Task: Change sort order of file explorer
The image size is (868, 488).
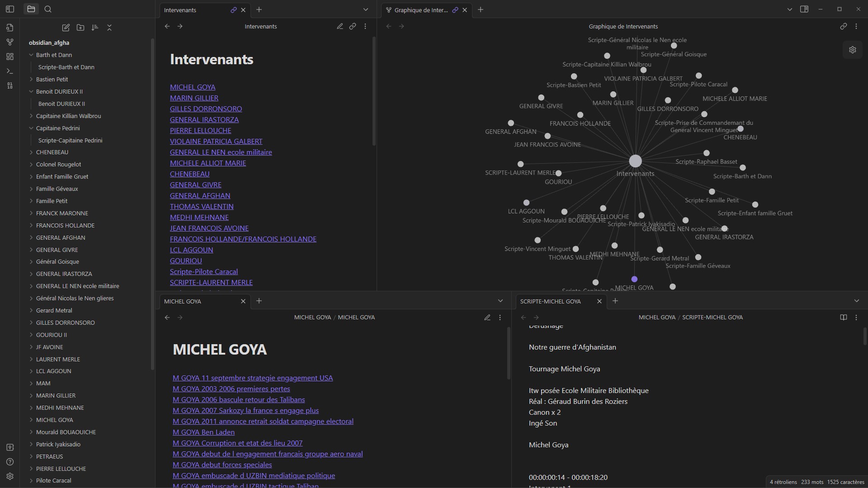Action: (95, 28)
